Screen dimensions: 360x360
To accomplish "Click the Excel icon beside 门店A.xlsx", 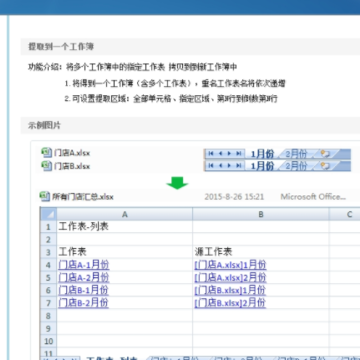I will point(46,153).
